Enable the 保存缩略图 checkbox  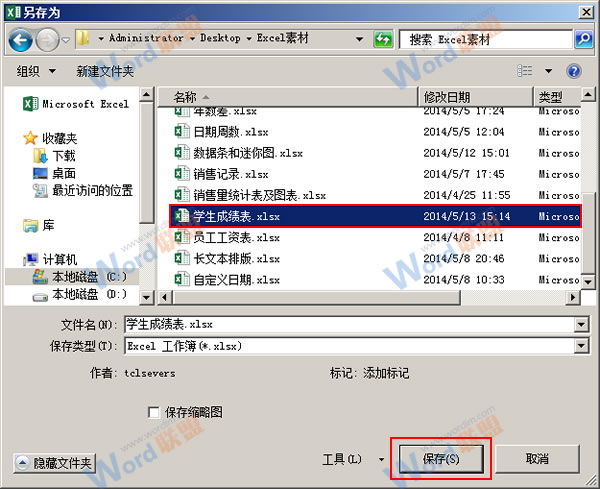click(153, 412)
